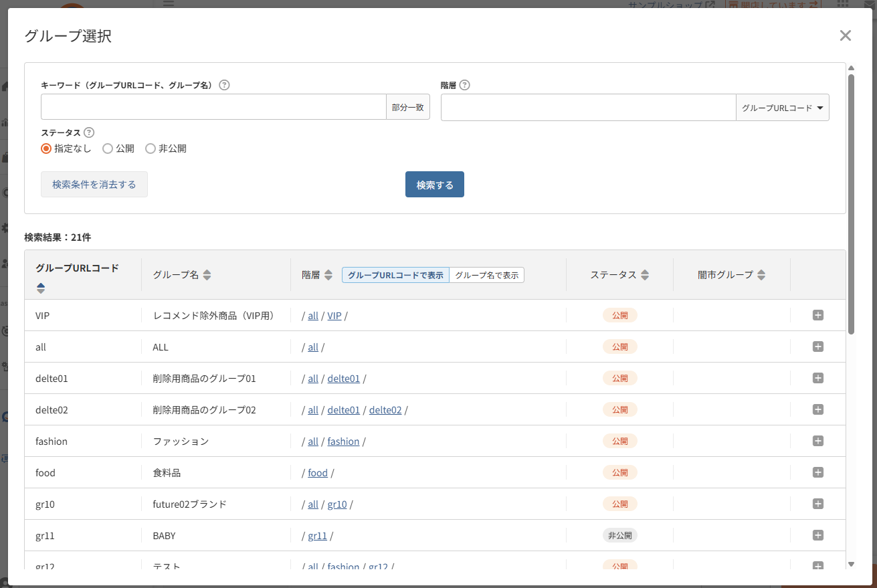Click the gr10 URL code cell
The width and height of the screenshot is (877, 588).
pos(45,504)
